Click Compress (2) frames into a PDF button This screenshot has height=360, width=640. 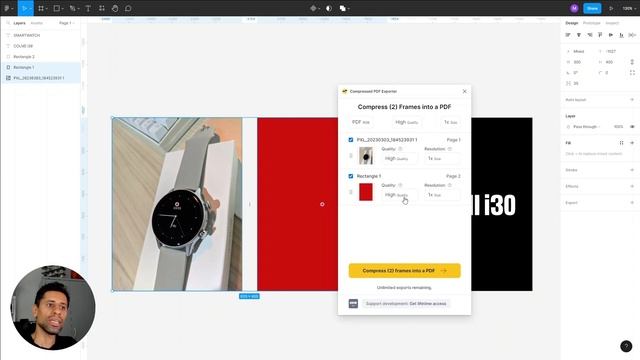pyautogui.click(x=404, y=271)
